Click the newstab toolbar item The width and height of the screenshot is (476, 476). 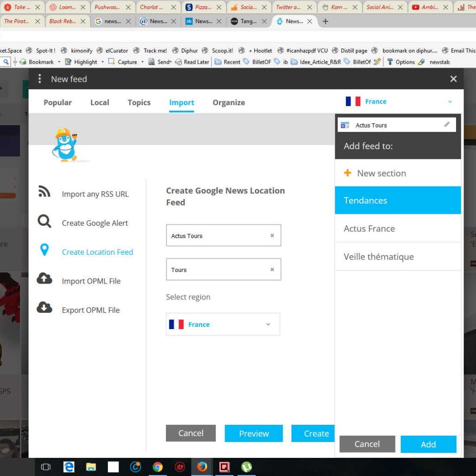(434, 62)
